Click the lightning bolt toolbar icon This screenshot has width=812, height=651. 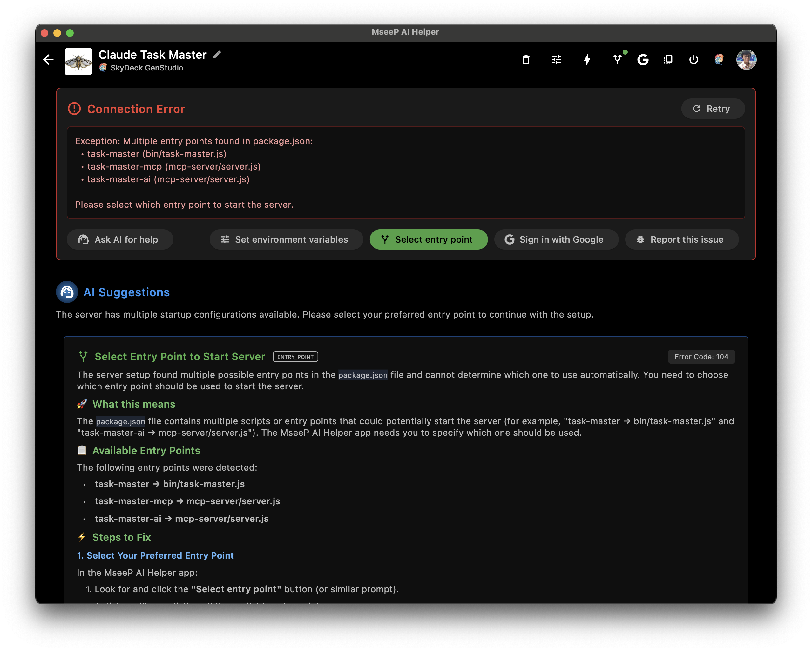coord(587,60)
